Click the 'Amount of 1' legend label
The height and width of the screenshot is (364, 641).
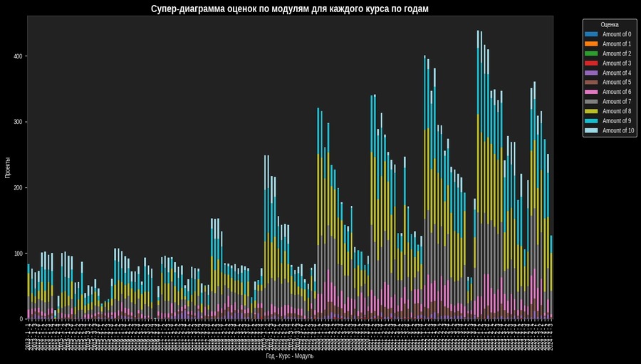[617, 43]
